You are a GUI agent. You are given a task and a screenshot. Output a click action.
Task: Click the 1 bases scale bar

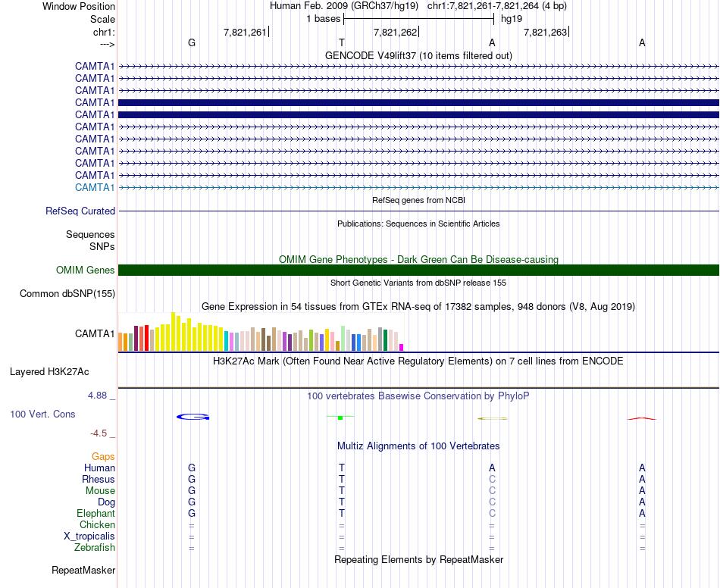coord(418,18)
